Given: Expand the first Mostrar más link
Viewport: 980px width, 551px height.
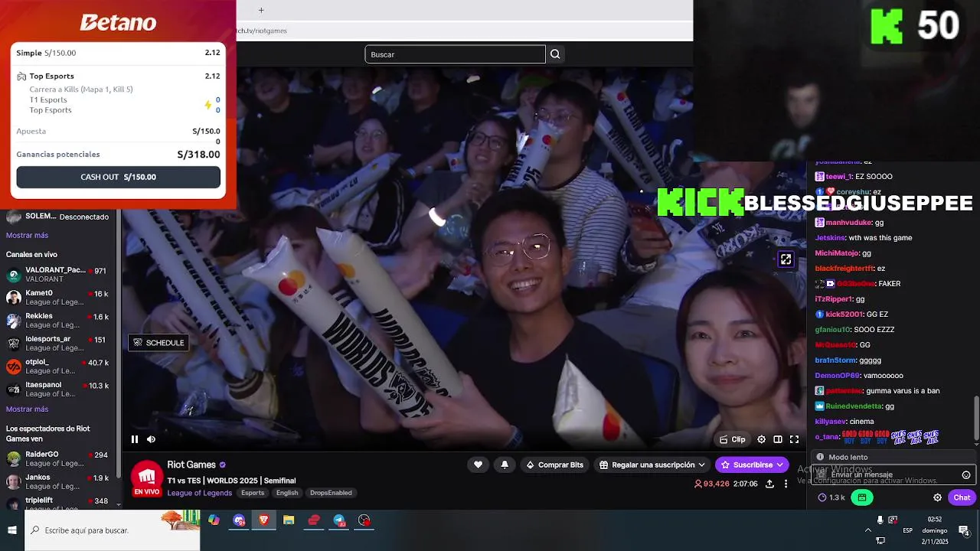Looking at the screenshot, I should [27, 236].
